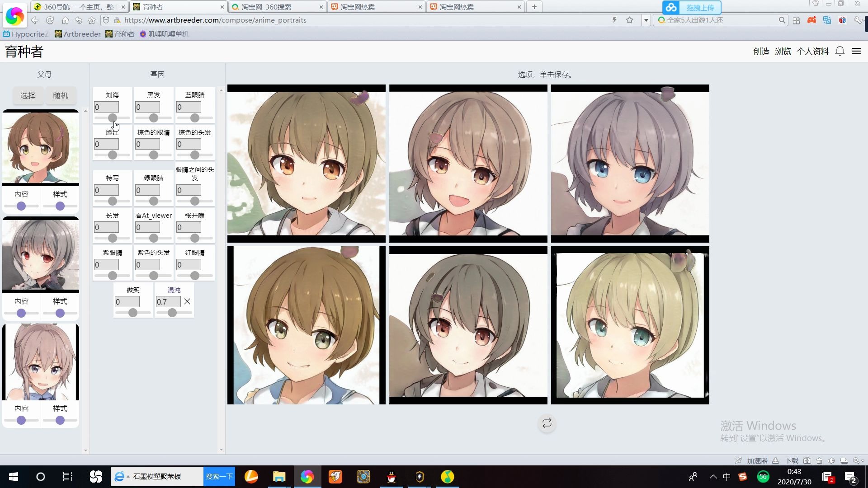Open the action center notification icon
The width and height of the screenshot is (868, 488).
tap(850, 477)
